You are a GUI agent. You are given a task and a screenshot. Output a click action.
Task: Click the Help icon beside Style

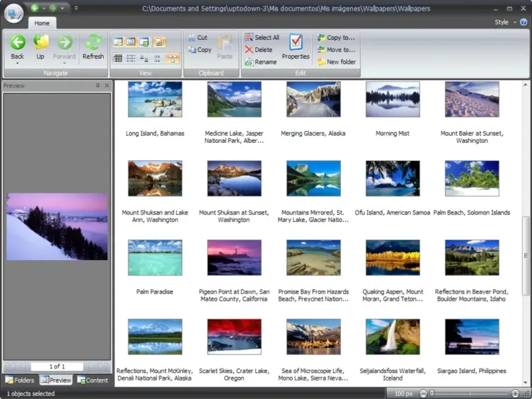[x=523, y=22]
